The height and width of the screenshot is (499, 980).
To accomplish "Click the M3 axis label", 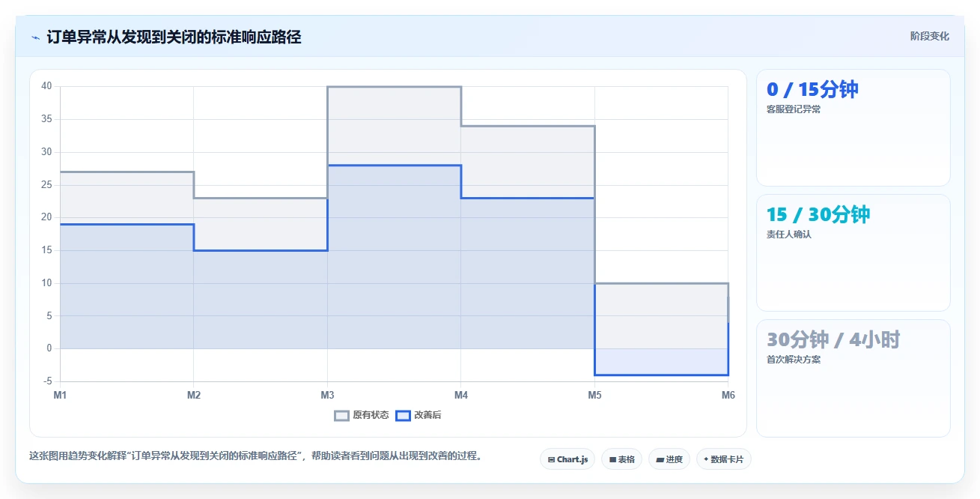I will pos(327,395).
